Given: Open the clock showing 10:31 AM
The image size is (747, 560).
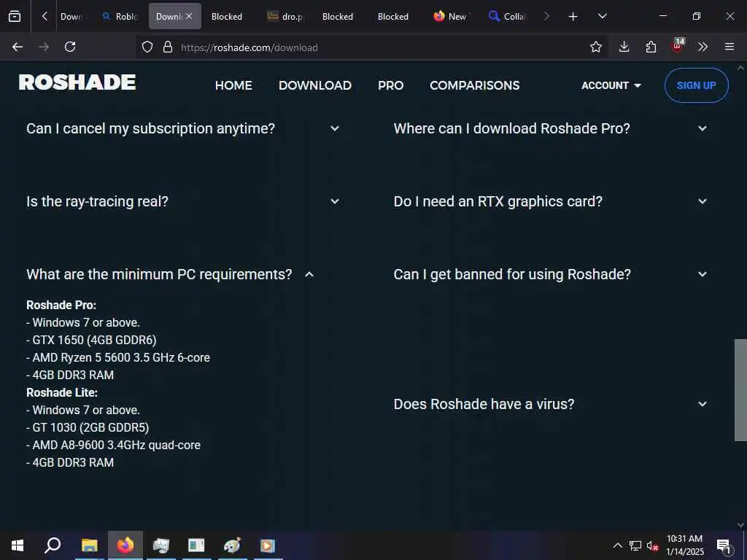Looking at the screenshot, I should point(684,545).
